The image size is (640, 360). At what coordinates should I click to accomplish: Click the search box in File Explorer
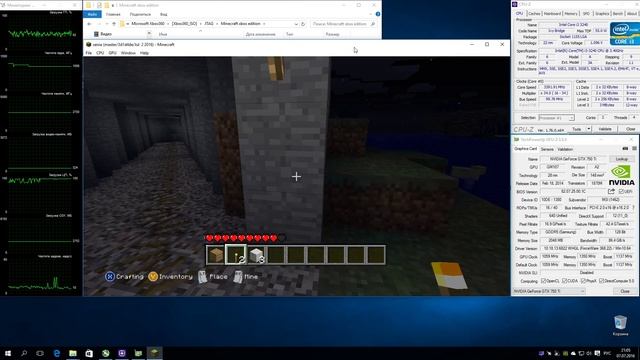(344, 24)
